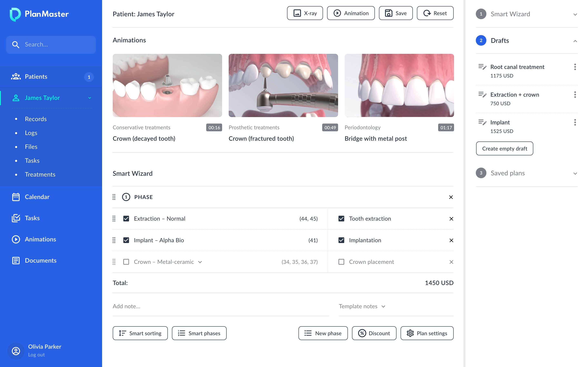The image size is (588, 367).
Task: Open Crown – Metal-ceramic type dropdown
Action: 200,262
